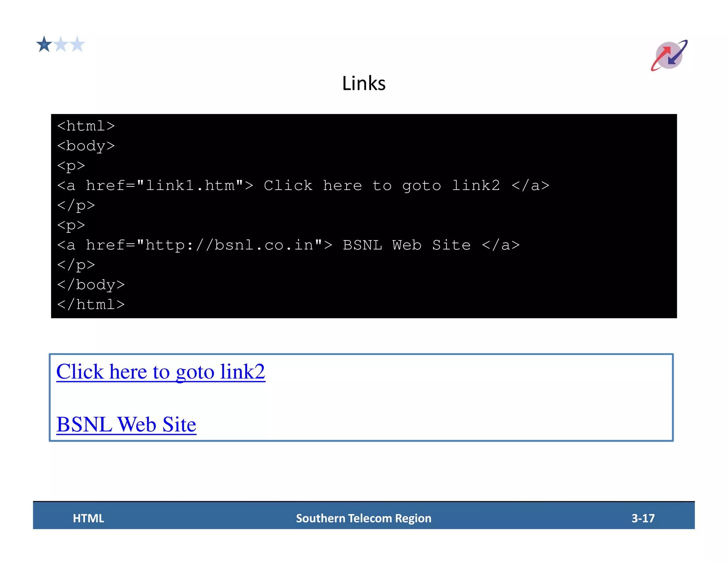Screen dimensions: 728x562
Task: Click empty area inside the output preview box
Action: [x=462, y=398]
